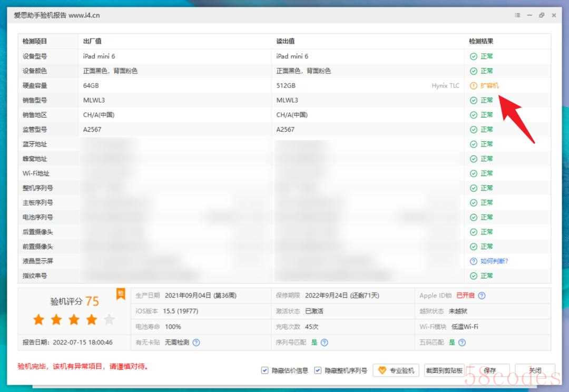Click green check icon in 销售地区 row
Screen dimensions: 569x392
(x=474, y=115)
